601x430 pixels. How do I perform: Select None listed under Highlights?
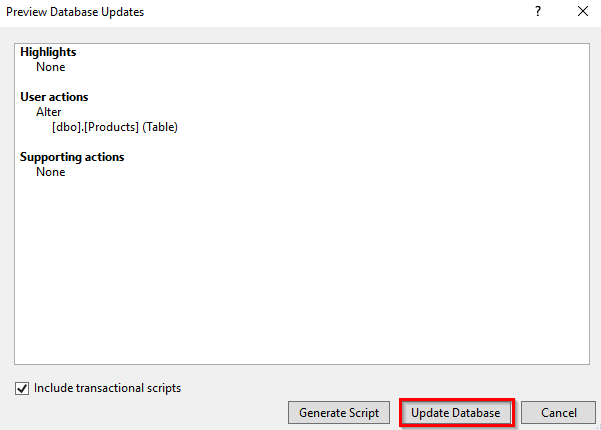click(x=51, y=67)
